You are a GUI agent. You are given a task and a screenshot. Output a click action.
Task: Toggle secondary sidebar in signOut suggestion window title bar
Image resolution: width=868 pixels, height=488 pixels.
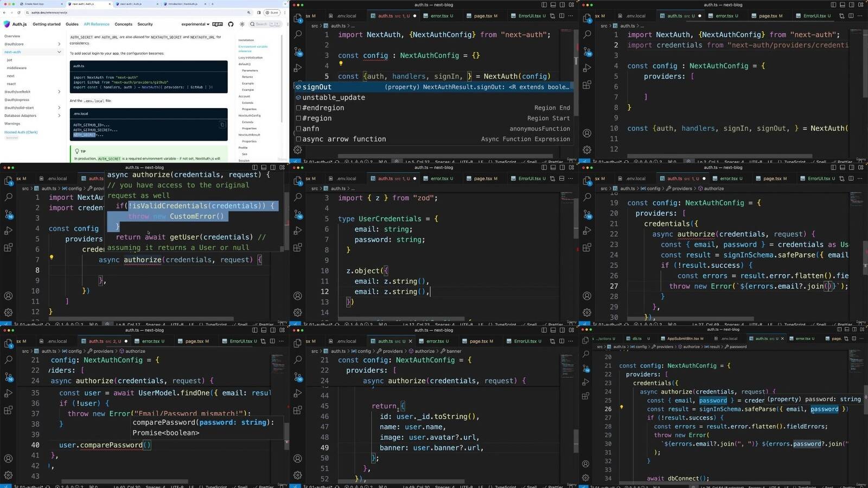[563, 5]
